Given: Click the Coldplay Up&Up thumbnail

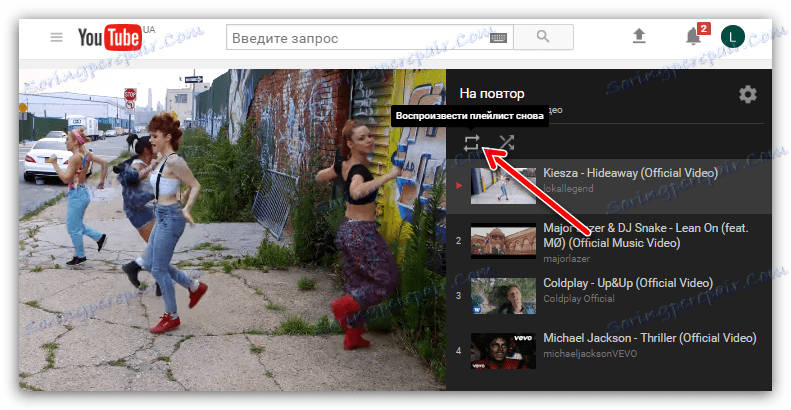Looking at the screenshot, I should tap(503, 296).
